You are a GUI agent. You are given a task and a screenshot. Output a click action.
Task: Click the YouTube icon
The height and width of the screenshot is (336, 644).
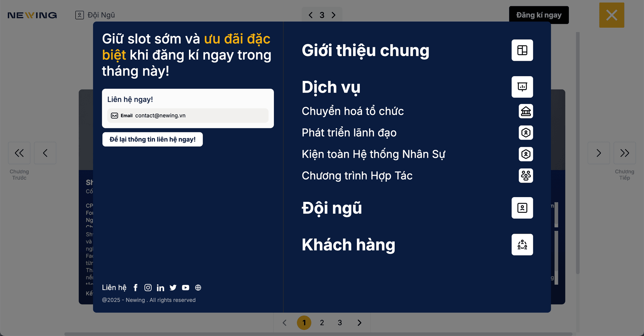[x=186, y=288]
